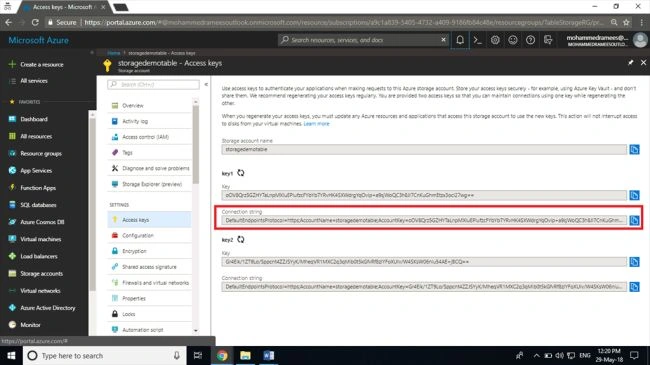Open SQL databases in sidebar
The height and width of the screenshot is (365, 650).
click(38, 205)
